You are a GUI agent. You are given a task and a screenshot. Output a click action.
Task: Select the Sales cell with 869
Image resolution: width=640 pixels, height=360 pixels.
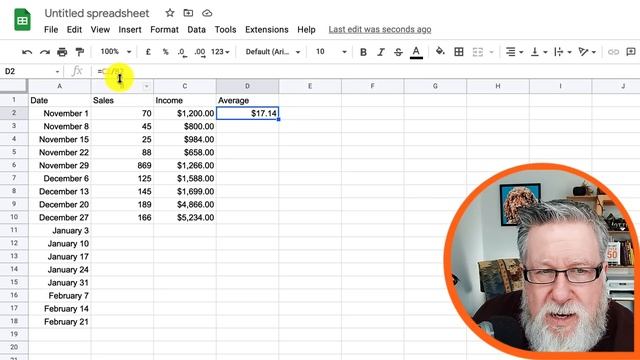pos(122,165)
